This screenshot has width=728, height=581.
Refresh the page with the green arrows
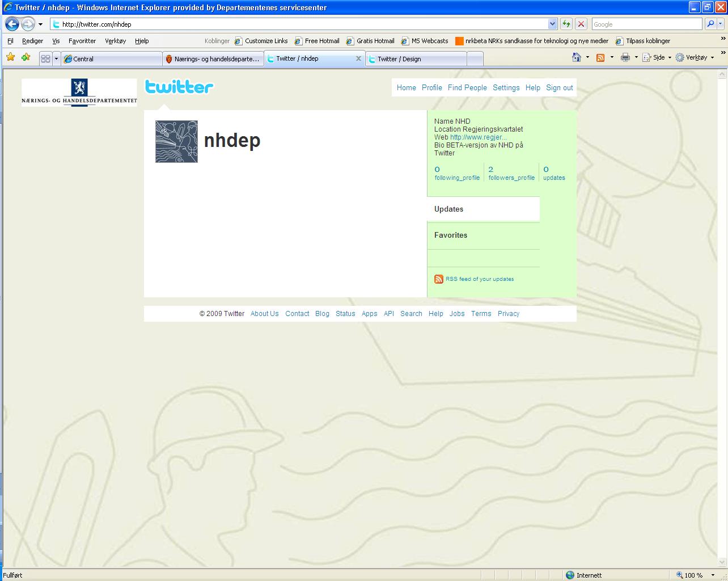click(x=566, y=24)
